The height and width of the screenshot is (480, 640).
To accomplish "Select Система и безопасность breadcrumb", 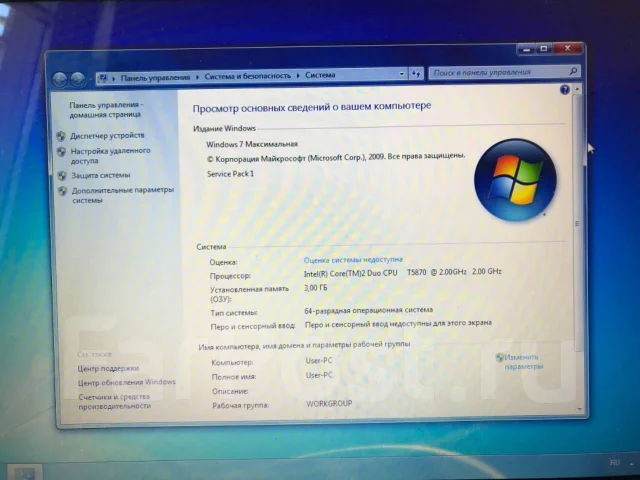I will coord(247,76).
